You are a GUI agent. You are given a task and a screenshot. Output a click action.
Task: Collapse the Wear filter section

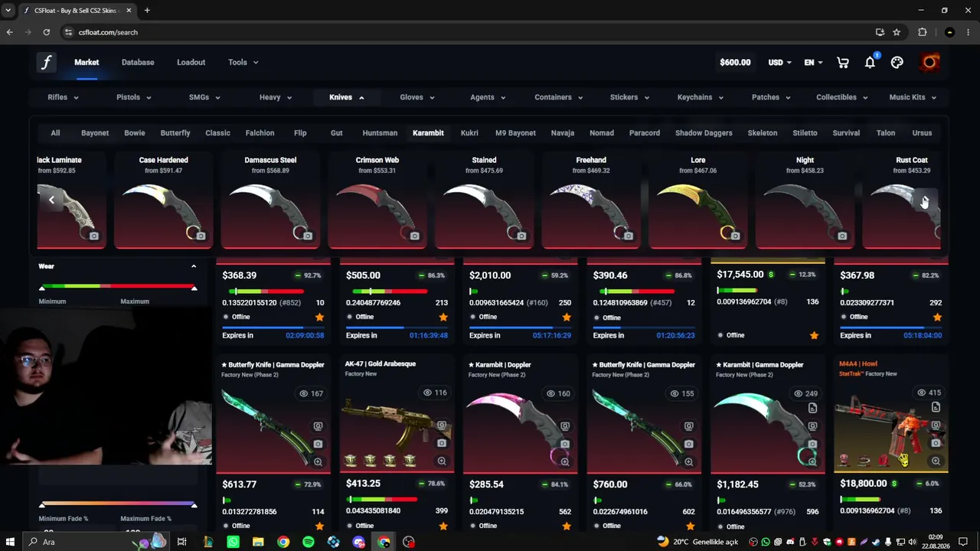(194, 266)
